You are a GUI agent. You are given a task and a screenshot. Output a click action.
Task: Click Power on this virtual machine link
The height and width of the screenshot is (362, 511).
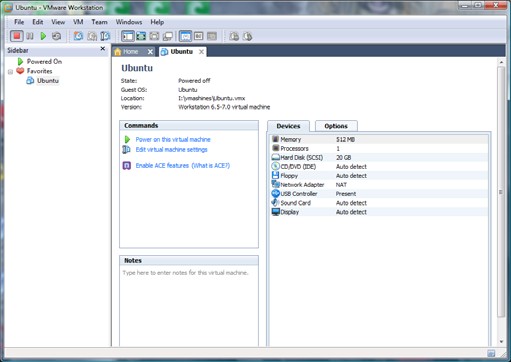click(x=173, y=139)
